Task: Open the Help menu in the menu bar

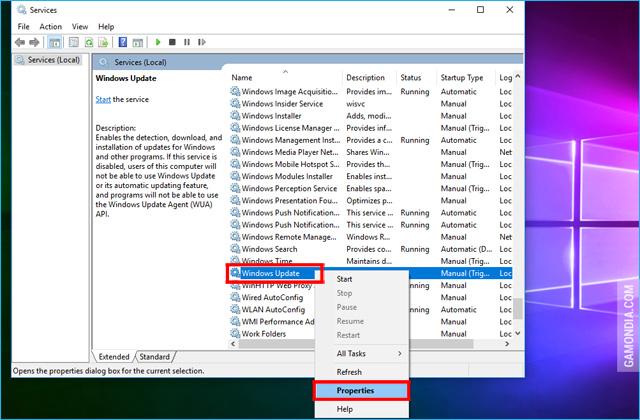Action: click(x=106, y=27)
